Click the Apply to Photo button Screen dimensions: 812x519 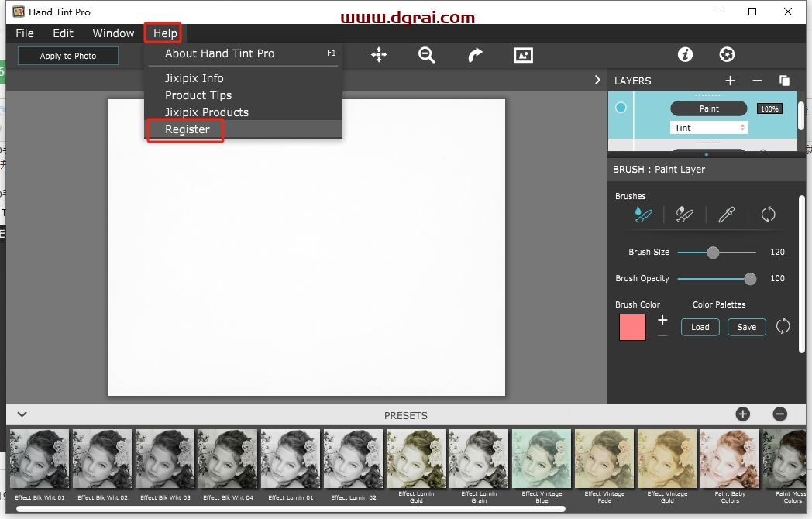coord(68,56)
